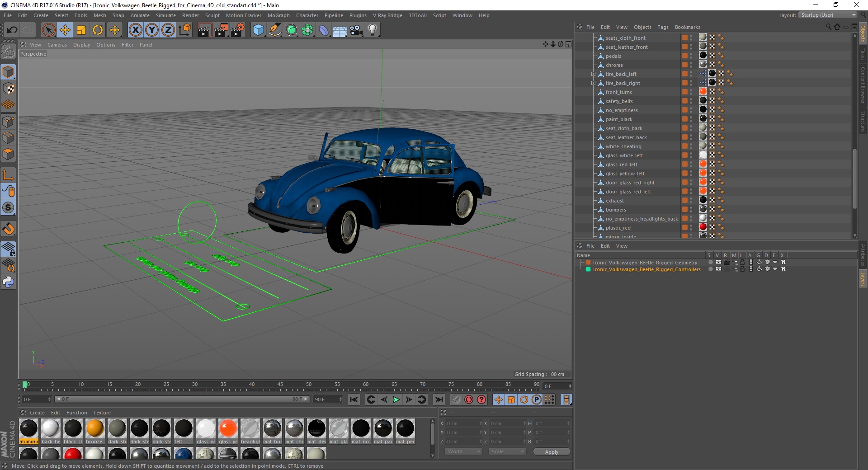The height and width of the screenshot is (470, 868).
Task: Select the bronze material swatch
Action: pyautogui.click(x=94, y=428)
